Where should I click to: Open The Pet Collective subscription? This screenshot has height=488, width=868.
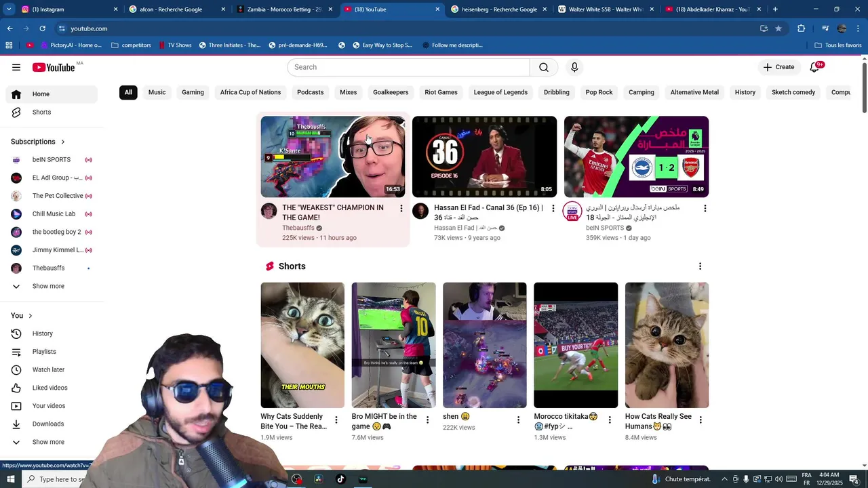coord(52,196)
